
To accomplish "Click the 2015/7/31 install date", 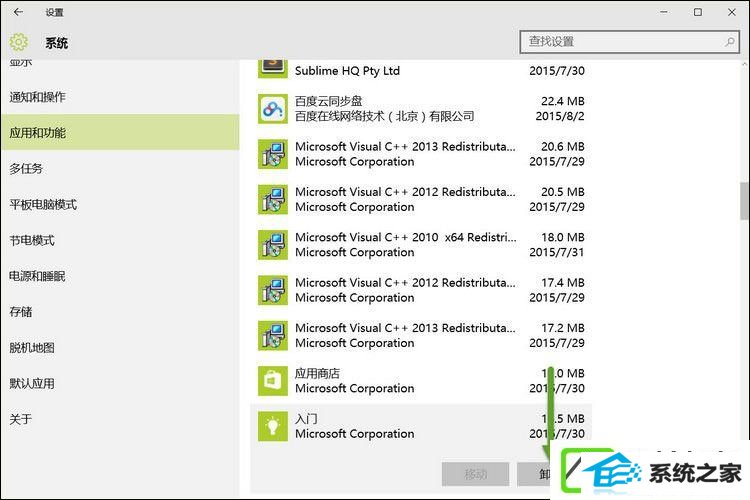I will click(557, 252).
